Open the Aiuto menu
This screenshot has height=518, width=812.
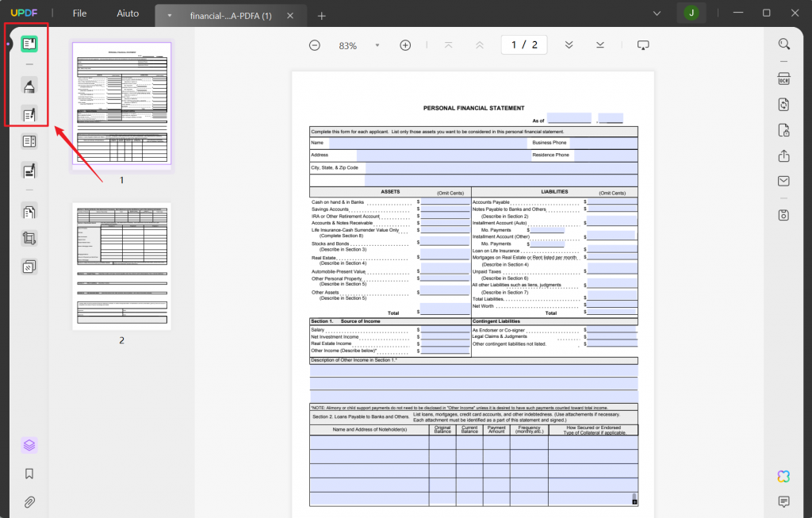[x=127, y=13]
